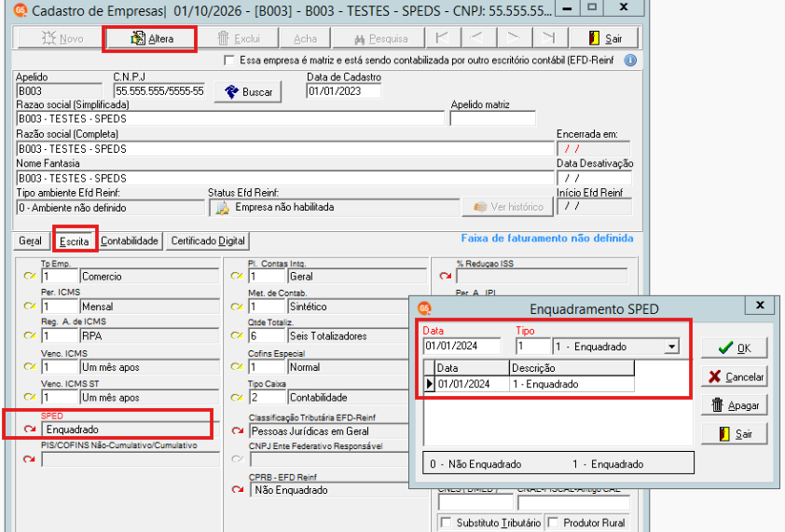Screen dimensions: 785x532
Task: Click the Cofins Especial lookup arrow
Action: [x=237, y=366]
